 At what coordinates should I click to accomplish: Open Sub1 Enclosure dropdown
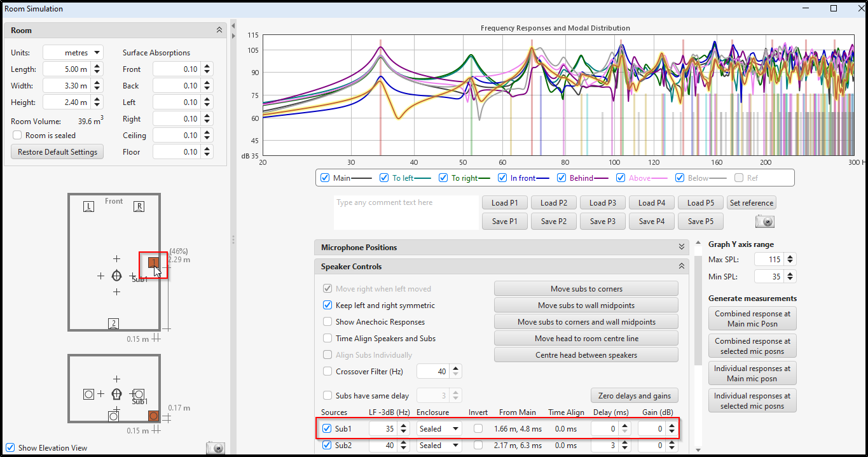[439, 429]
